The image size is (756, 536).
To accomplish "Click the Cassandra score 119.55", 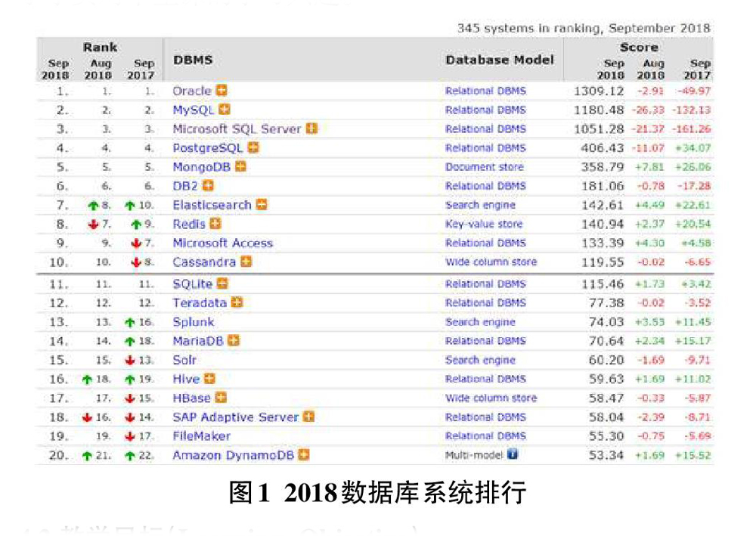I will 603,262.
